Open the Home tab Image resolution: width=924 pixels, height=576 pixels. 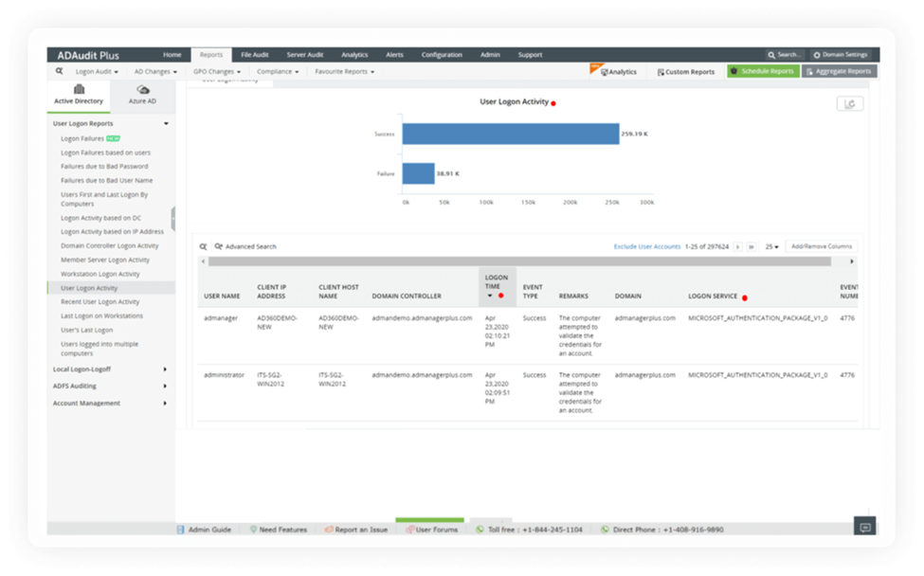[172, 55]
